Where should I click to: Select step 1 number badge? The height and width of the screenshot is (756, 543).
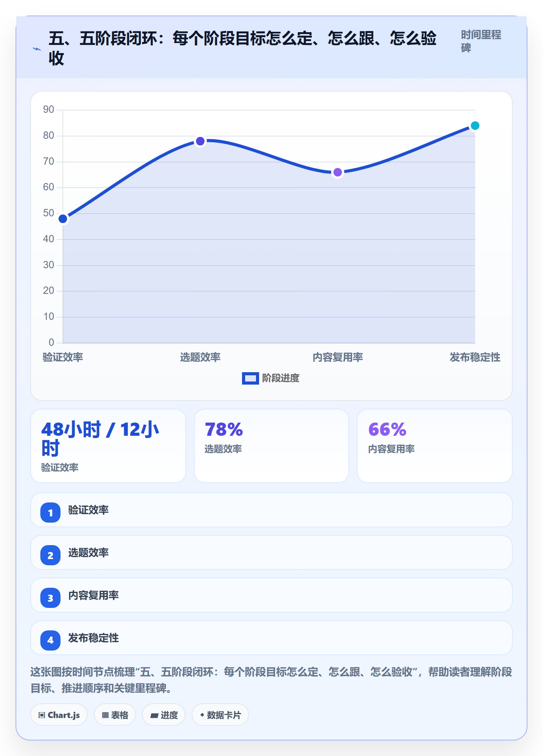pyautogui.click(x=50, y=513)
